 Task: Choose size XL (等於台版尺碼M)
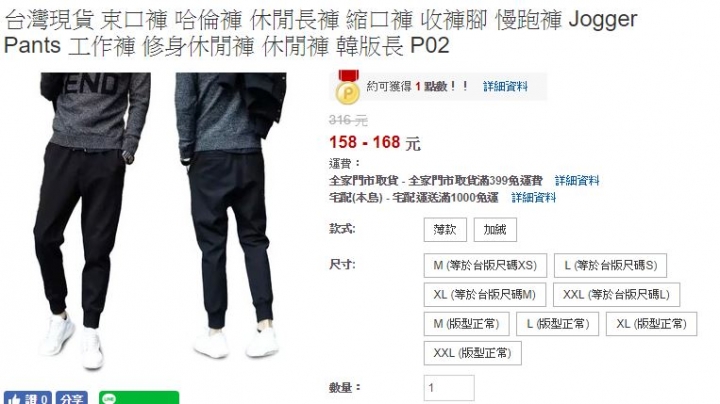coord(484,295)
